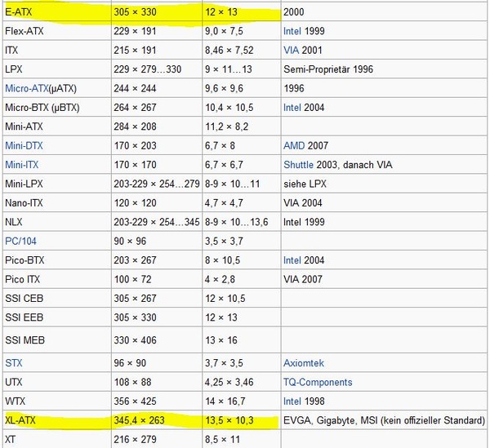
Task: Select the highlighted E-ATX cell
Action: click(57, 12)
